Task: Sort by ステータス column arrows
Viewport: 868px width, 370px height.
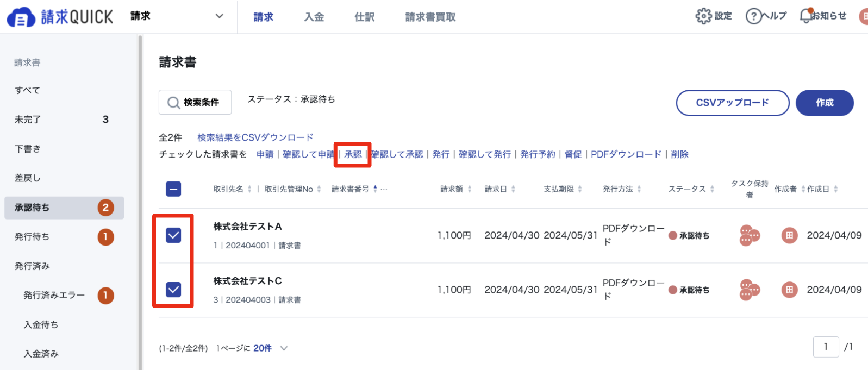Action: [712, 189]
